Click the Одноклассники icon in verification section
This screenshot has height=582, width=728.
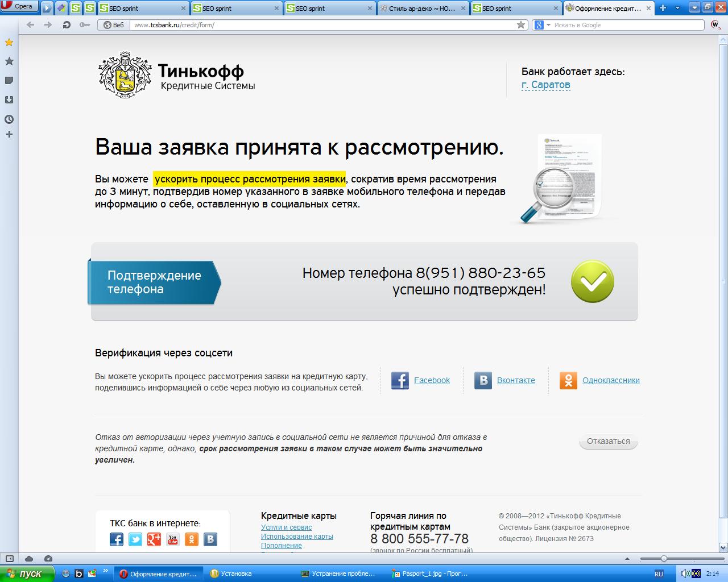[568, 380]
